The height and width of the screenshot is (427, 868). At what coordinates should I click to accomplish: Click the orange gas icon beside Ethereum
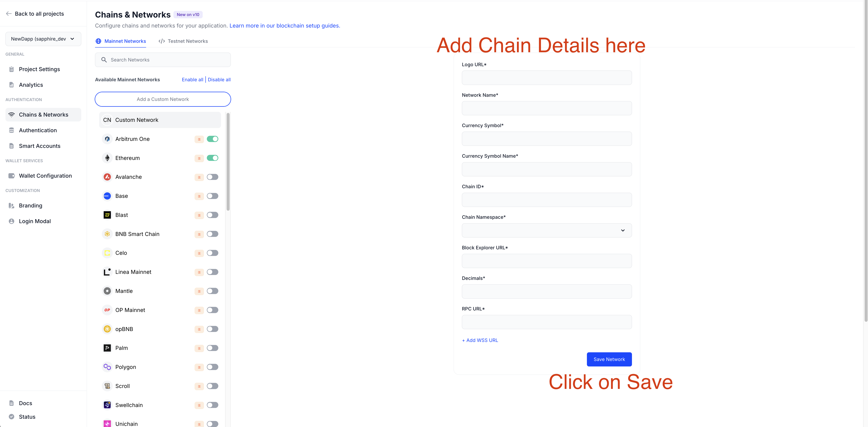point(199,158)
